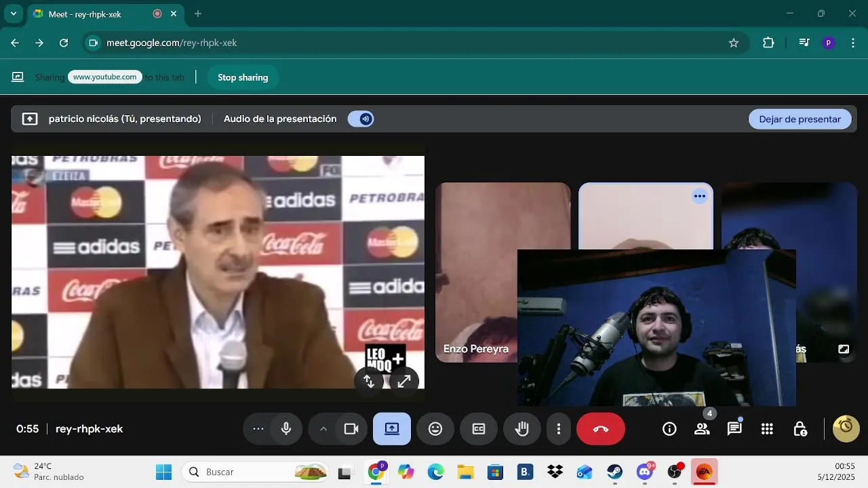Open media controls icon in Chrome toolbar
The width and height of the screenshot is (868, 488).
click(804, 43)
